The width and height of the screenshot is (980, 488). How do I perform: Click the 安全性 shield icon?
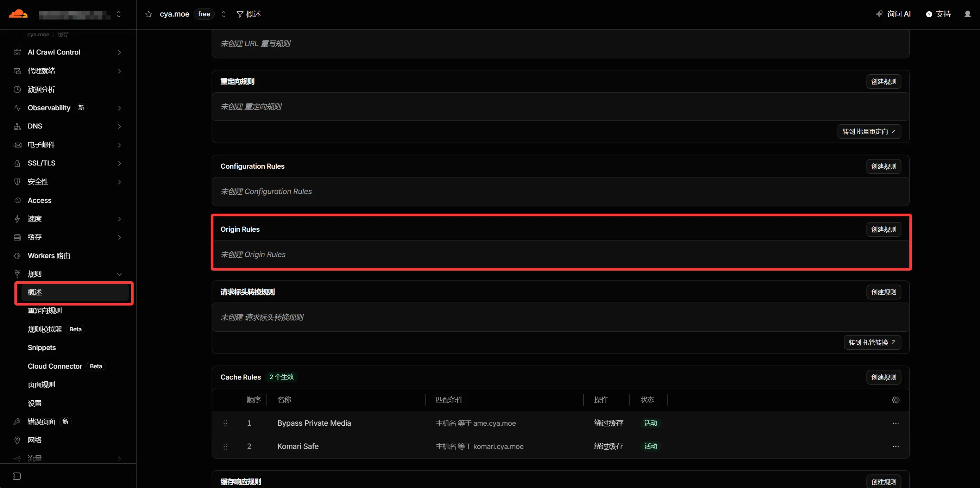[x=17, y=182]
